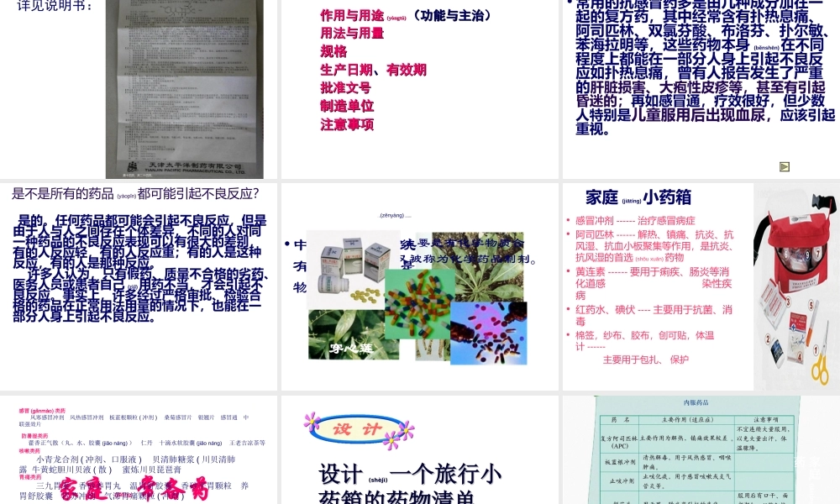Toggle the 内服药品 table header cell

pyautogui.click(x=696, y=402)
